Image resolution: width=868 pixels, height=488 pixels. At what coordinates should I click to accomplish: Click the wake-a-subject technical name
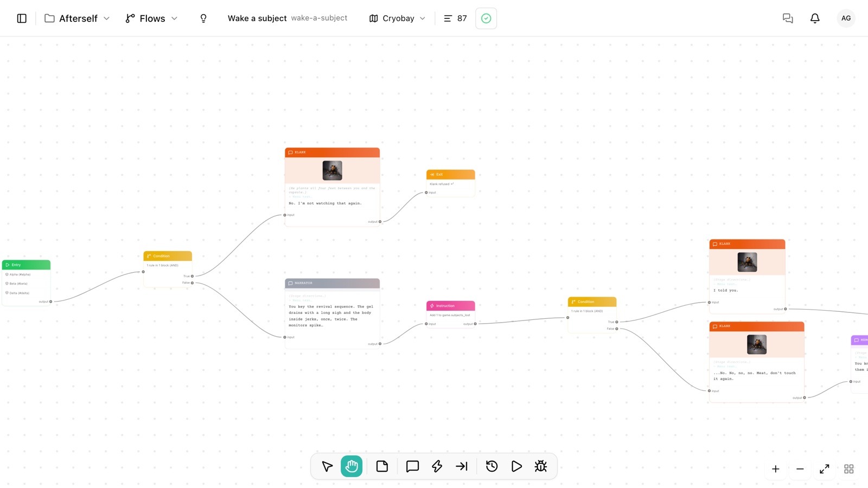(319, 18)
